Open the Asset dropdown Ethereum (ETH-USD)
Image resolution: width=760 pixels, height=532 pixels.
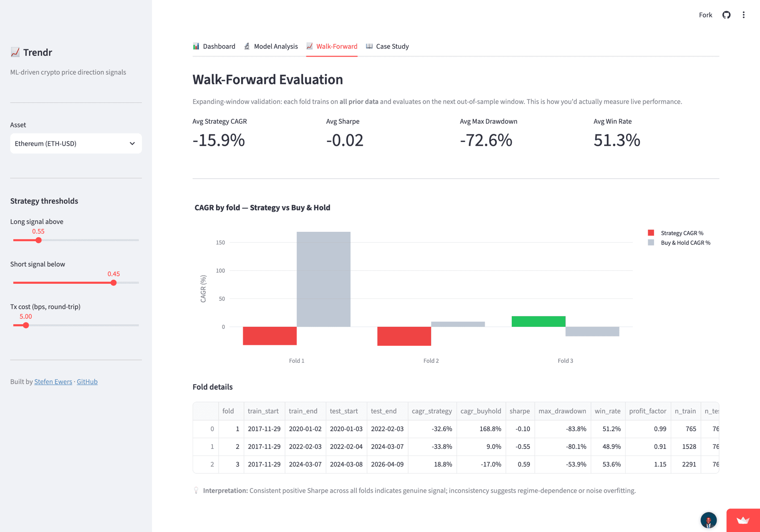coord(76,144)
